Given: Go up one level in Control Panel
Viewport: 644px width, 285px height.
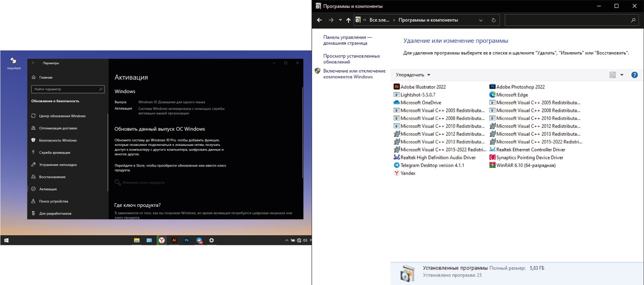Looking at the screenshot, I should pos(348,20).
